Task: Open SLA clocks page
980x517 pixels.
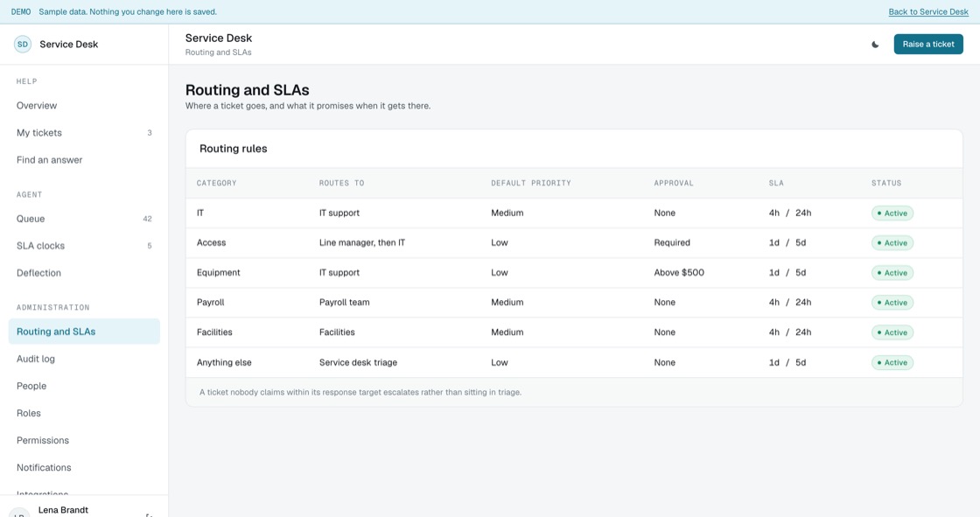Action: click(84, 246)
